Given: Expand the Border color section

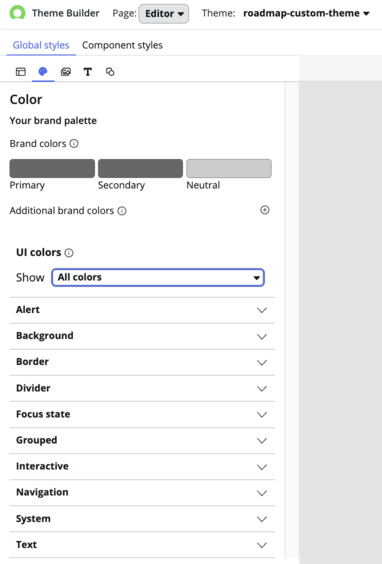Looking at the screenshot, I should coord(142,362).
